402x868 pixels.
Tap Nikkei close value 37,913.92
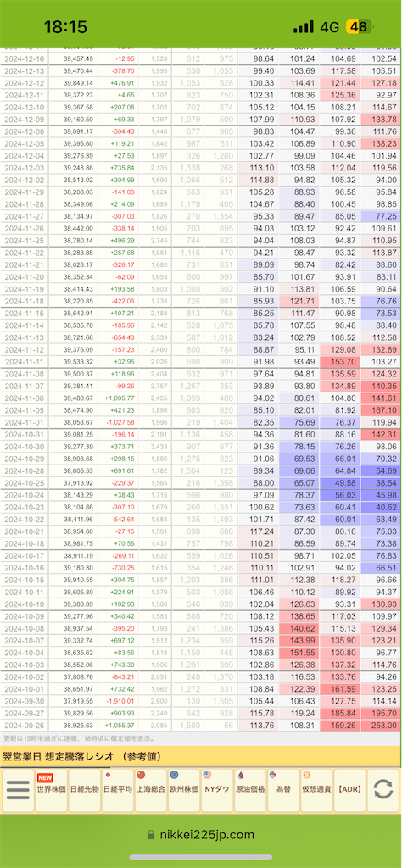coord(78,482)
